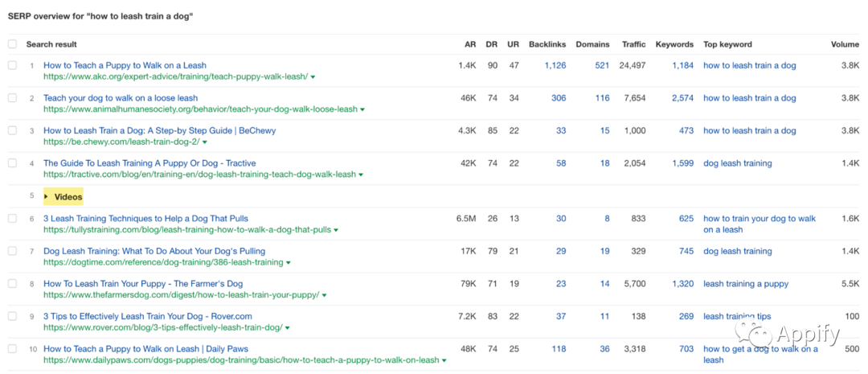Click volume value 5.5K
This screenshot has width=868, height=374.
(850, 284)
